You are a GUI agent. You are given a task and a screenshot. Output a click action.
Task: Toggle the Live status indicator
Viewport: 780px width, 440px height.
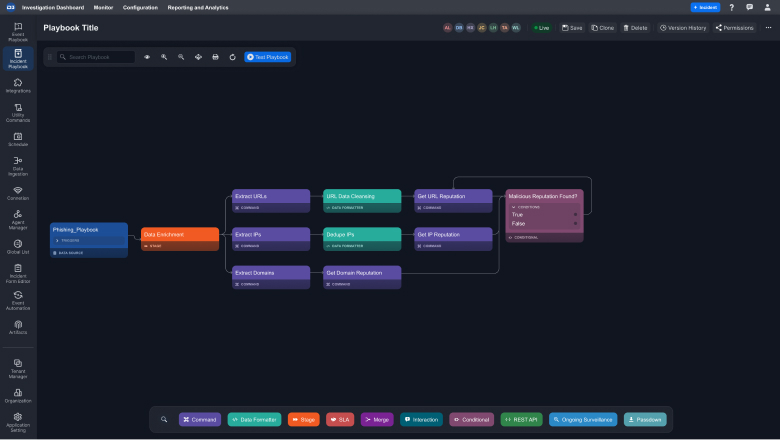(x=541, y=28)
